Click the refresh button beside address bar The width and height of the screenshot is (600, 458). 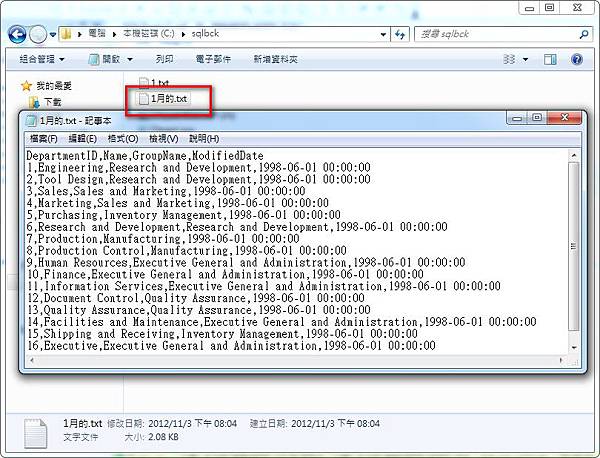coord(400,34)
